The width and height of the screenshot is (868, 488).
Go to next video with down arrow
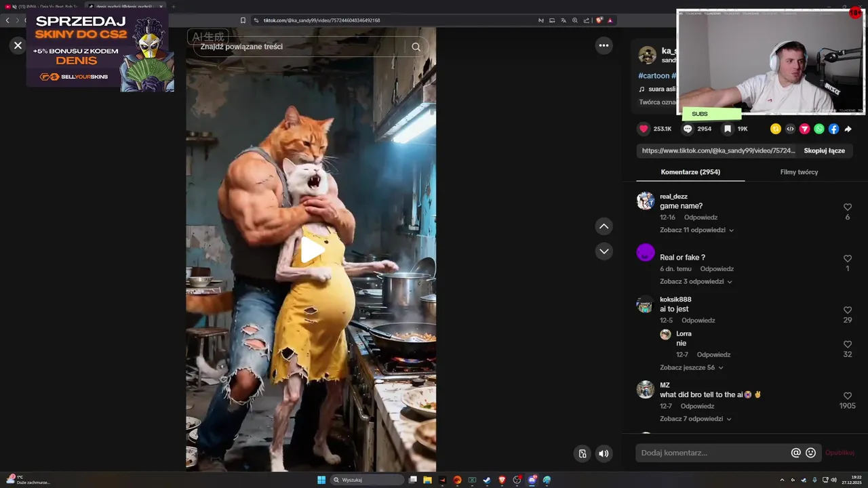click(604, 251)
